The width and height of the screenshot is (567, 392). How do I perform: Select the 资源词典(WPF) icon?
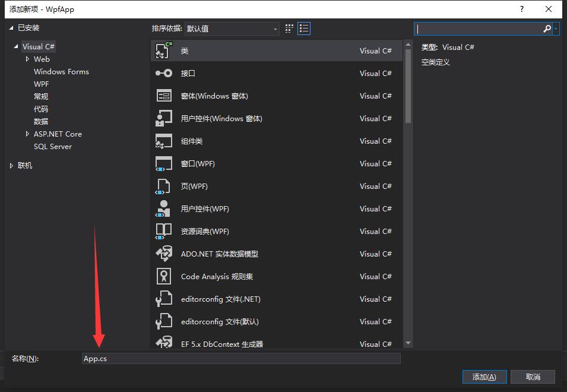[163, 232]
